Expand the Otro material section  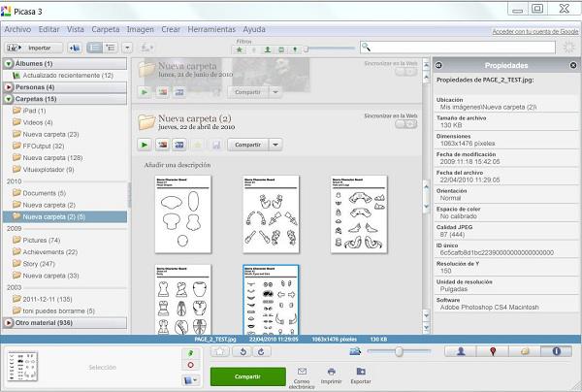[x=9, y=323]
